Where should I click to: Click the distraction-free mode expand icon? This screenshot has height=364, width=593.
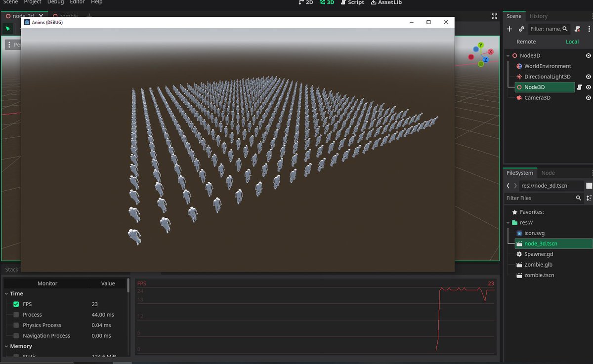pos(494,16)
